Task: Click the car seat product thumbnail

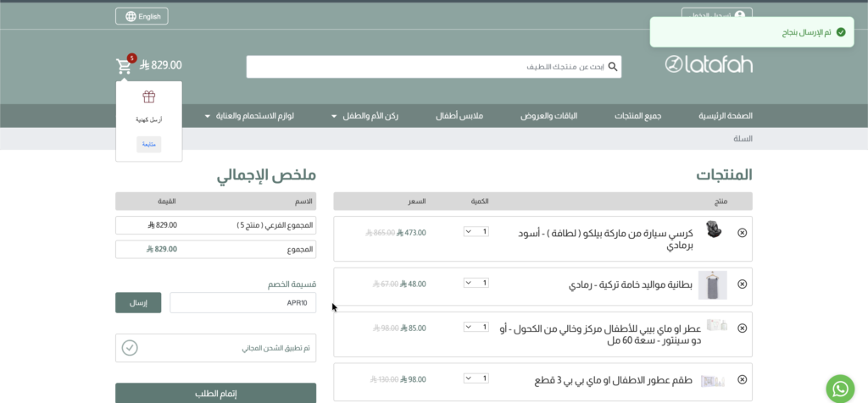Action: click(714, 229)
